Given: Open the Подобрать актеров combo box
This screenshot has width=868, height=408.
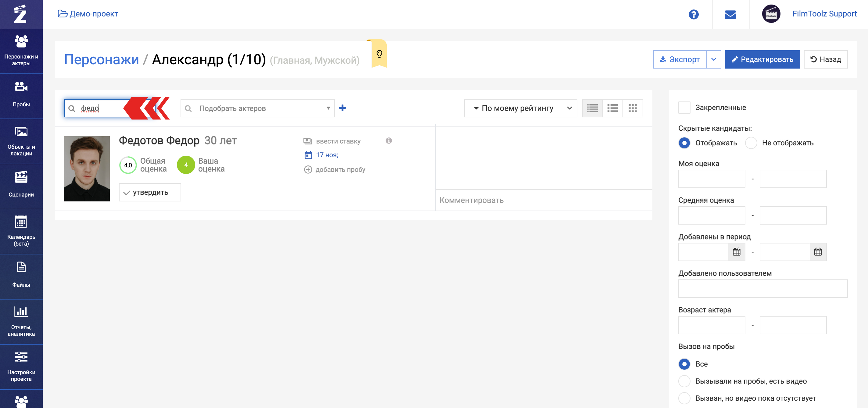Looking at the screenshot, I should [x=257, y=108].
